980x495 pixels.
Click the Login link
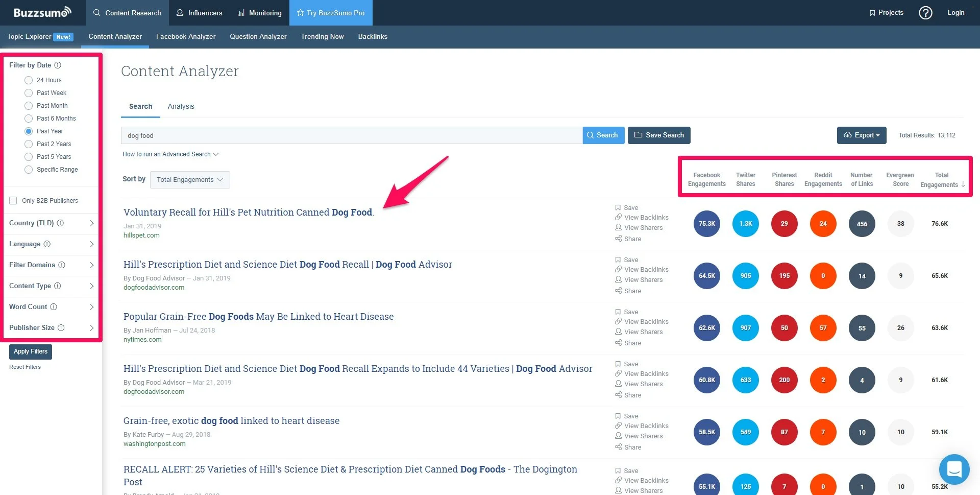click(956, 13)
